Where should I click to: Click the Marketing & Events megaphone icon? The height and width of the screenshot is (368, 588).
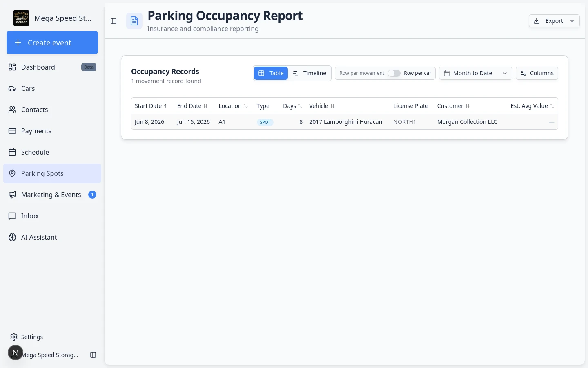click(x=12, y=195)
